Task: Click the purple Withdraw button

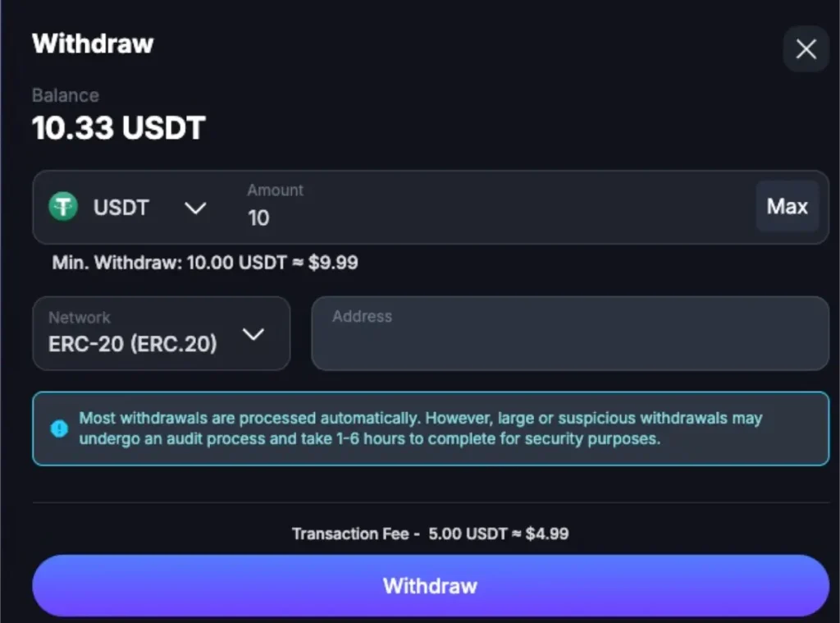Action: [430, 586]
